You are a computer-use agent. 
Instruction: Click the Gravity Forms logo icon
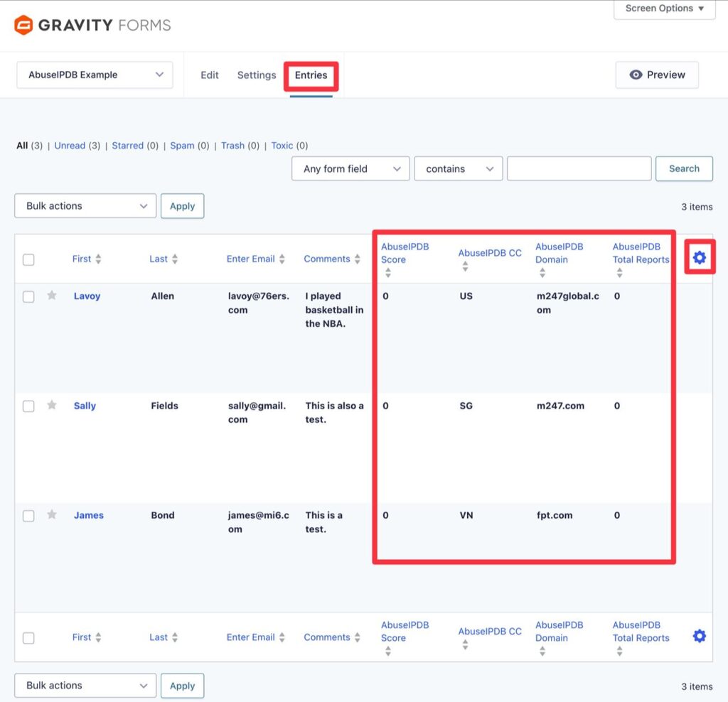tap(23, 25)
